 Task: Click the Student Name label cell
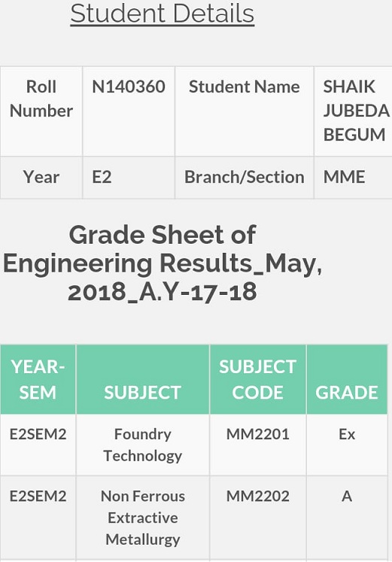245,111
